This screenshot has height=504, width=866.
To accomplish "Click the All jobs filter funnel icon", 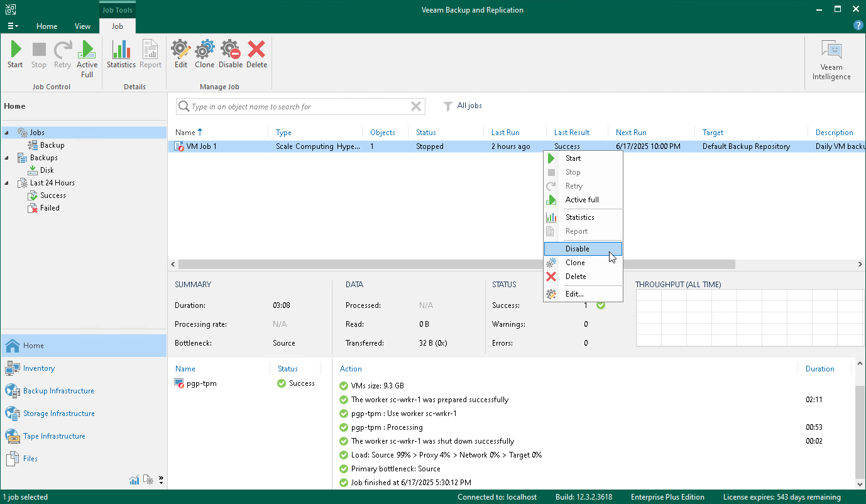I will coord(448,106).
